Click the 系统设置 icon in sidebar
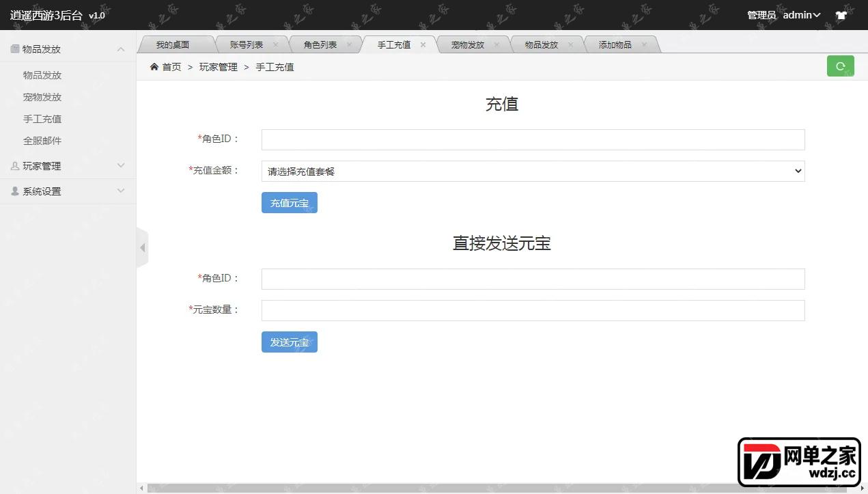868x494 pixels. pyautogui.click(x=15, y=191)
